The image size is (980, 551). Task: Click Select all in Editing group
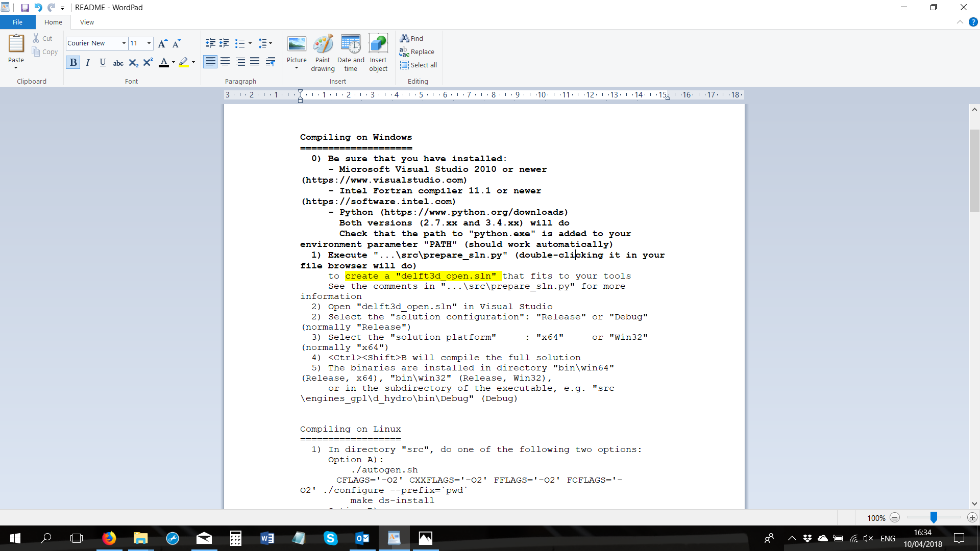pos(419,65)
